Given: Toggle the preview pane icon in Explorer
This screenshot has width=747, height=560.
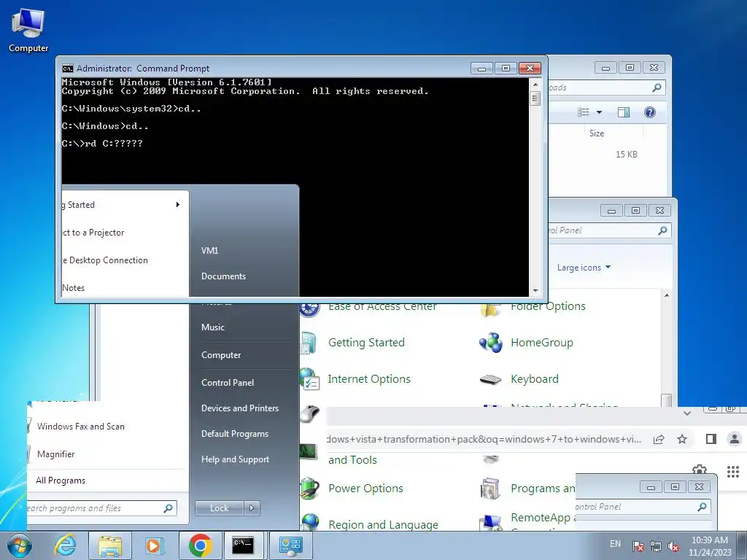Looking at the screenshot, I should [624, 112].
